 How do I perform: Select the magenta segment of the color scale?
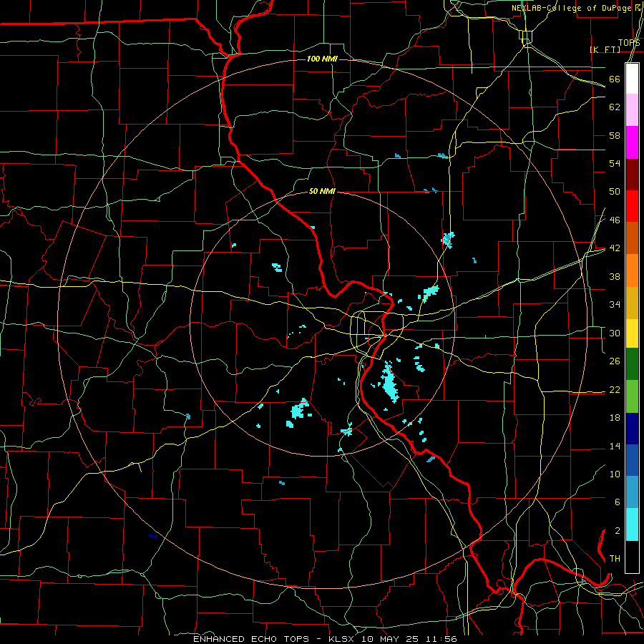pyautogui.click(x=632, y=142)
